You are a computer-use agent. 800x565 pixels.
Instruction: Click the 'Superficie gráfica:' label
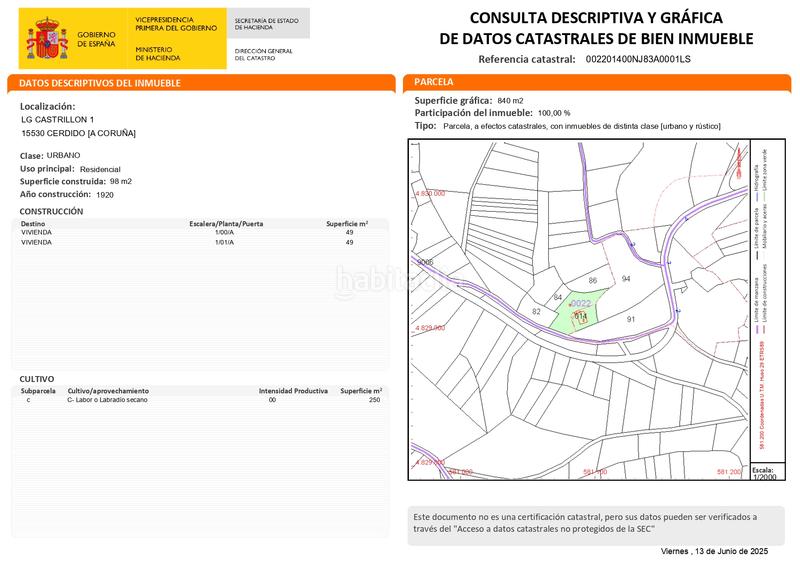pos(454,101)
